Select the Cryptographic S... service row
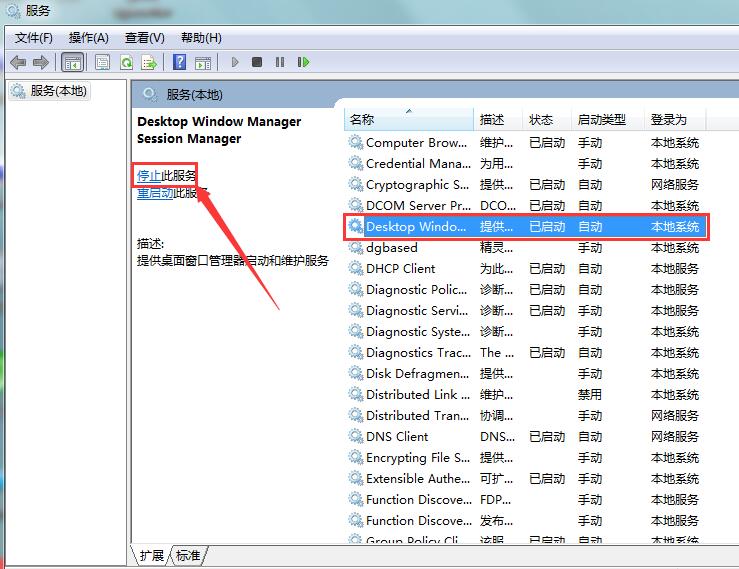This screenshot has width=739, height=569. coord(526,184)
